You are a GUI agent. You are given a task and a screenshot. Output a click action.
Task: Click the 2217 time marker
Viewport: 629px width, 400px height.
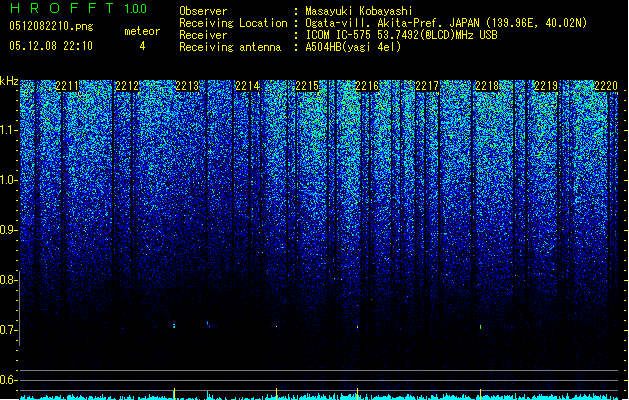click(x=427, y=86)
